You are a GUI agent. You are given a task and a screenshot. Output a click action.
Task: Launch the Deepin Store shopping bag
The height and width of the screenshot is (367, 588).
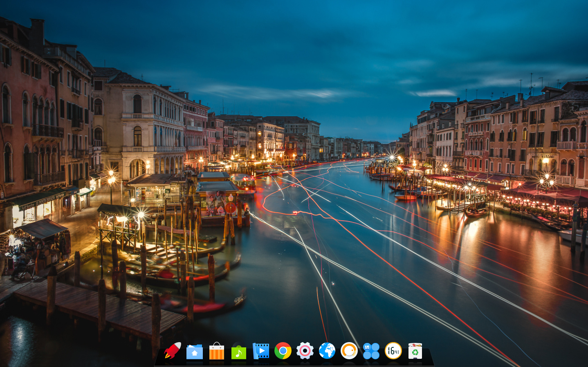click(x=217, y=351)
